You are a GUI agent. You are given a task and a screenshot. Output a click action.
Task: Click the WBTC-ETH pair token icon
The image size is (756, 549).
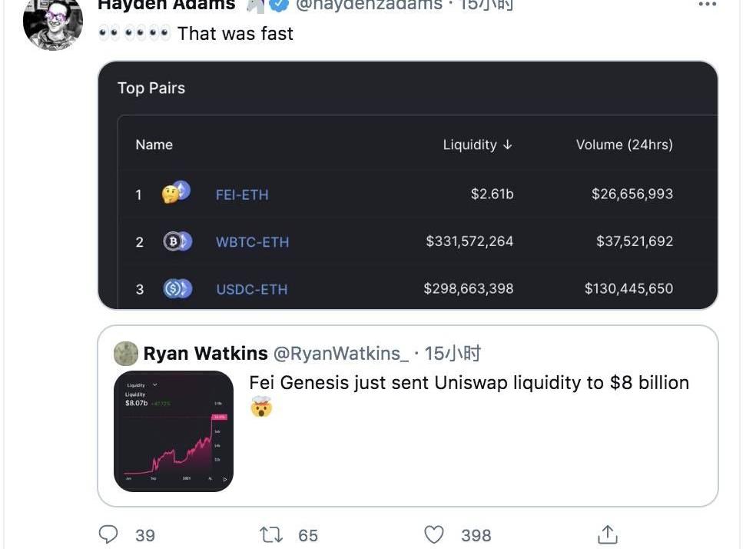click(177, 241)
